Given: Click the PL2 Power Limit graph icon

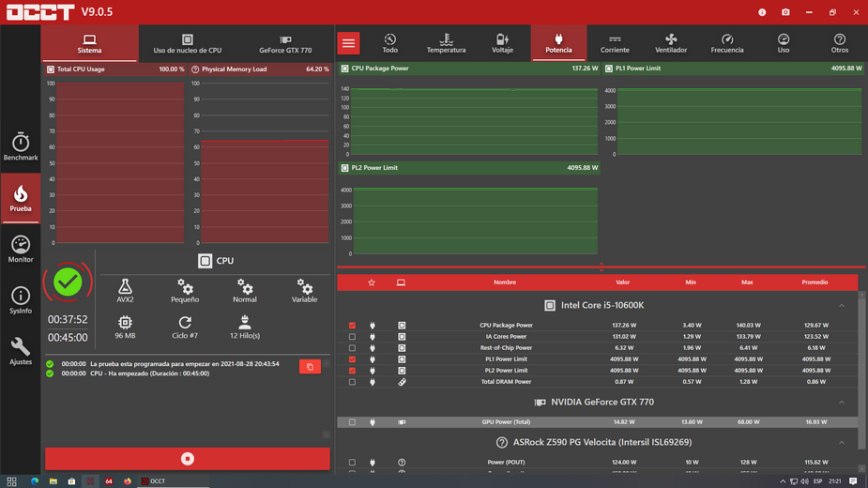Looking at the screenshot, I should click(x=345, y=168).
